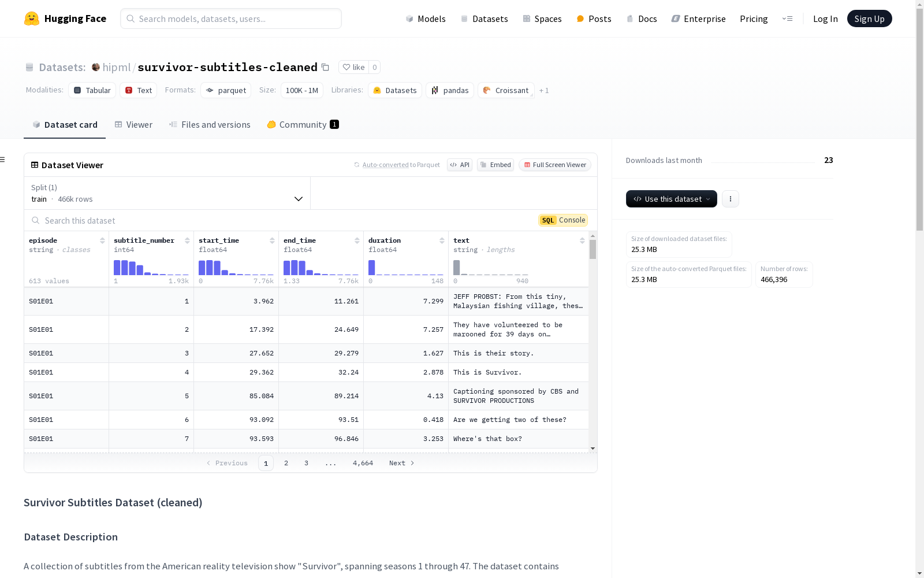Click the subtitle_number histogram bars
The height and width of the screenshot is (578, 924).
151,268
